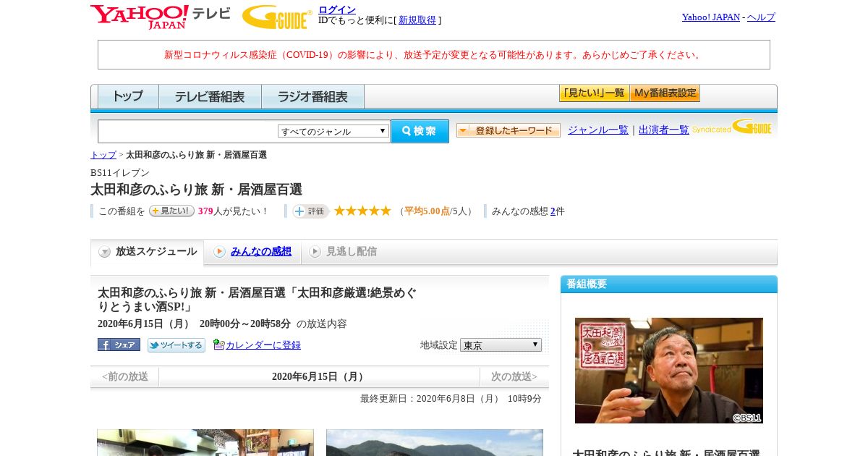The height and width of the screenshot is (456, 868).
Task: Click the Syndicated G-GUIDE logo
Action: [x=732, y=127]
